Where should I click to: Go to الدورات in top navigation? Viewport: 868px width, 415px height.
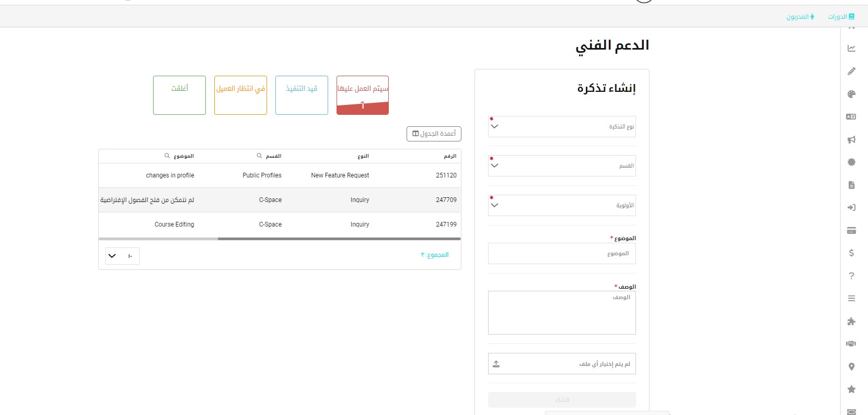click(x=841, y=17)
